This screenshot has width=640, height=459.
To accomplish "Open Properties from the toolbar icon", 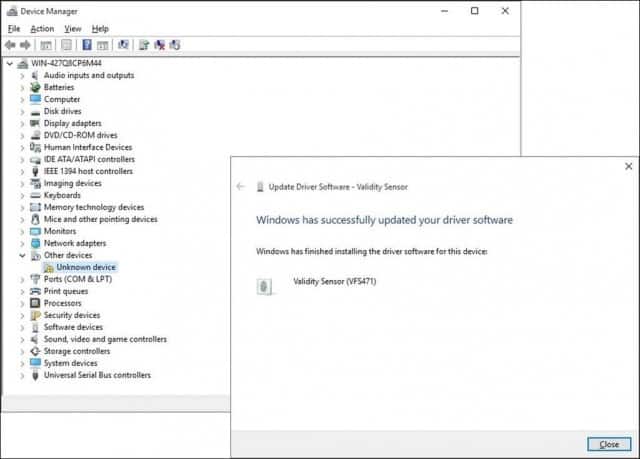I will click(x=66, y=45).
